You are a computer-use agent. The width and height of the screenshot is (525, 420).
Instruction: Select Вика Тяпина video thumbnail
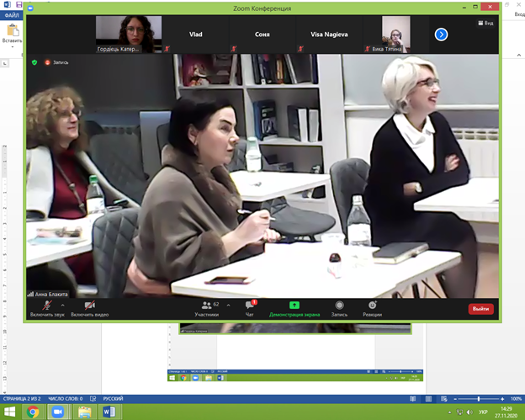pyautogui.click(x=396, y=35)
